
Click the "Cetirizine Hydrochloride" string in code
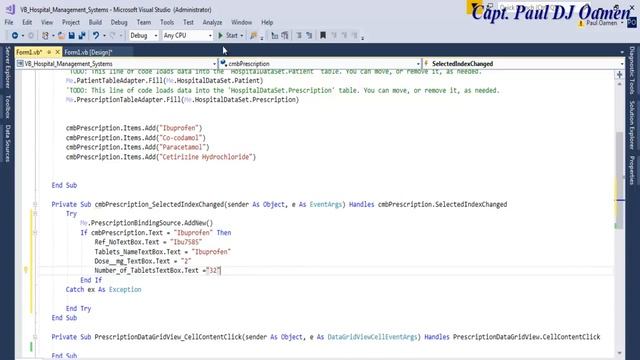tap(206, 157)
